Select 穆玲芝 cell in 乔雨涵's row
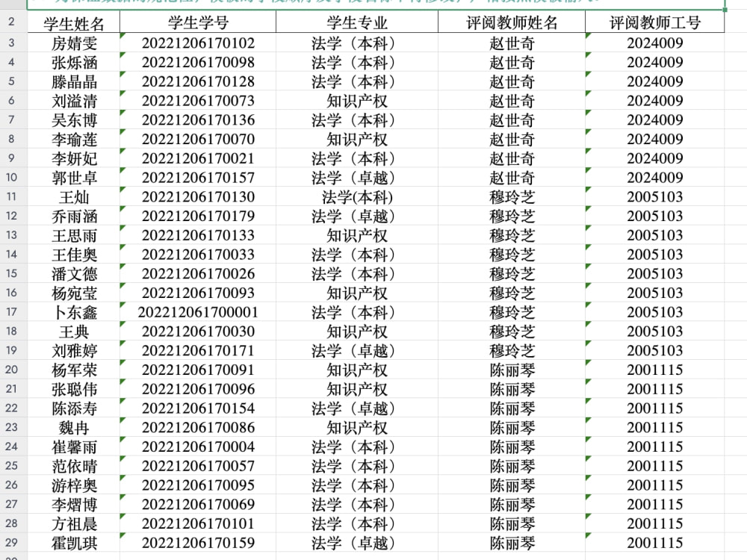 (512, 216)
